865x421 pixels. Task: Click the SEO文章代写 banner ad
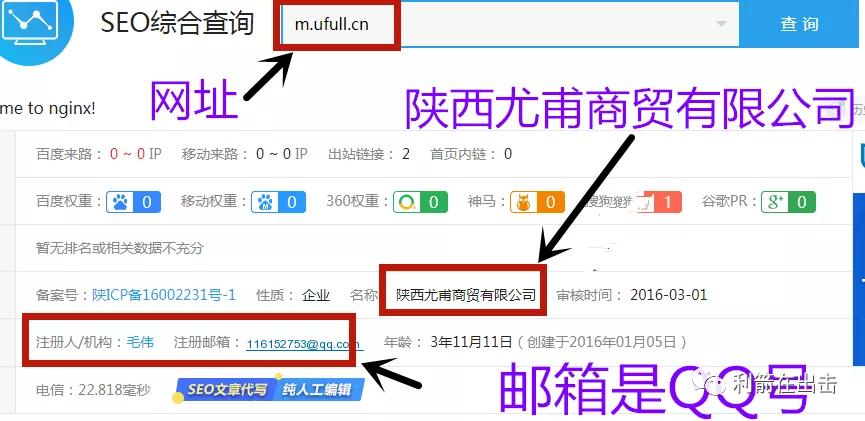click(227, 389)
